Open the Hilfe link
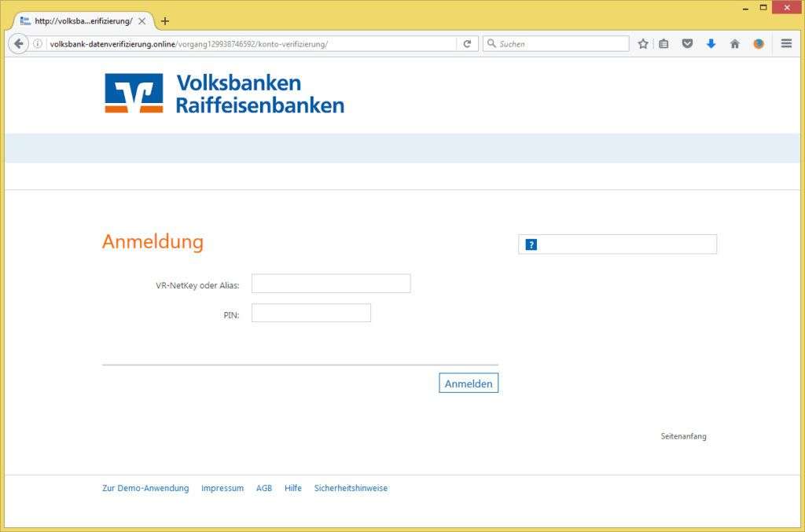Screen dimensions: 805x532 tap(293, 488)
